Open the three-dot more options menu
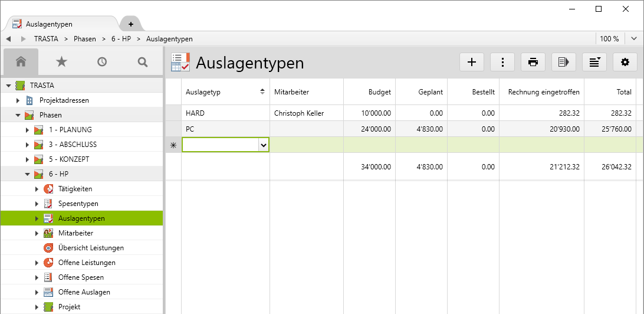 click(502, 62)
